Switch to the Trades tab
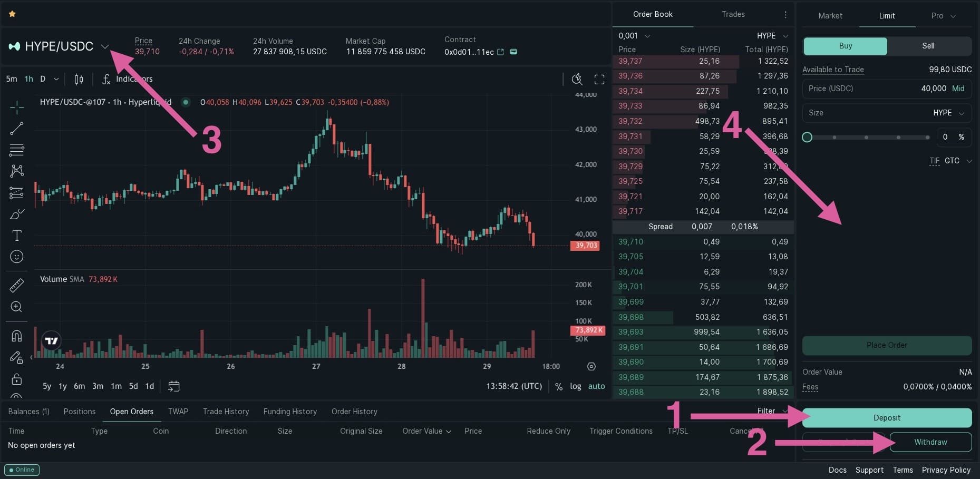The image size is (980, 479). point(733,14)
